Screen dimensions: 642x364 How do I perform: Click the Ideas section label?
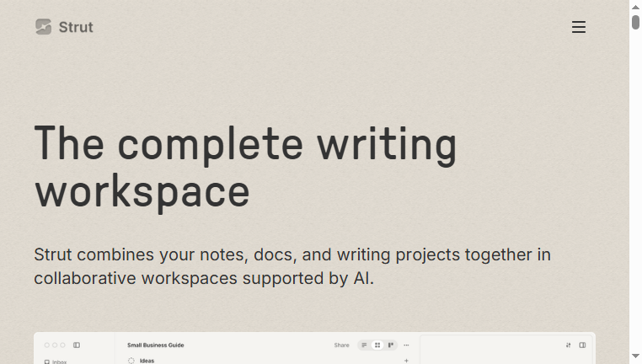coord(147,361)
